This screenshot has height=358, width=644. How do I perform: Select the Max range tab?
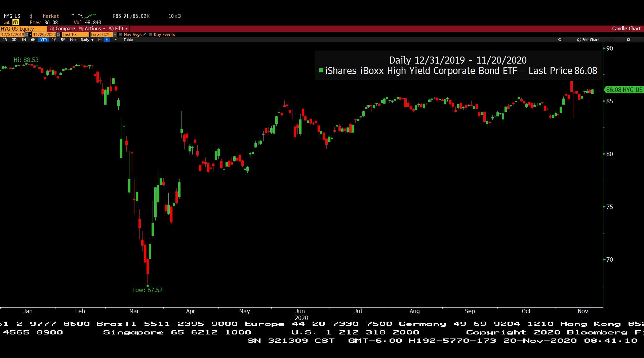pyautogui.click(x=73, y=40)
